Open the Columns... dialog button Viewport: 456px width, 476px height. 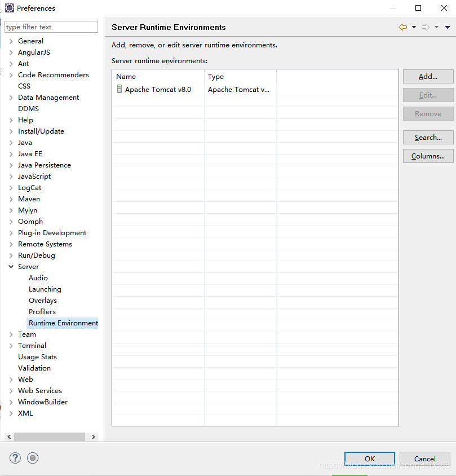428,156
